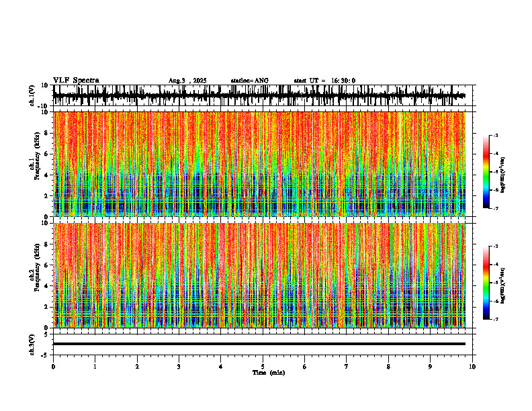Click the "-5" tick of the ch.3(V) axis
This screenshot has width=532, height=411.
coord(46,355)
